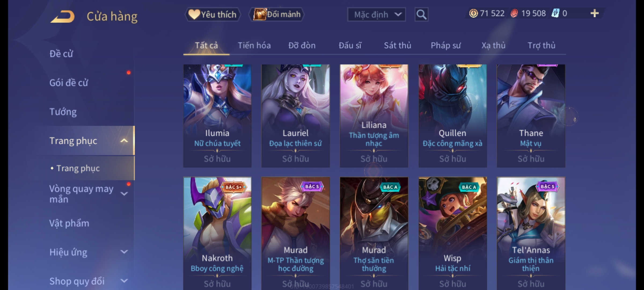Expand the Hiệu ứng sidebar section
The height and width of the screenshot is (290, 644).
coord(124,252)
